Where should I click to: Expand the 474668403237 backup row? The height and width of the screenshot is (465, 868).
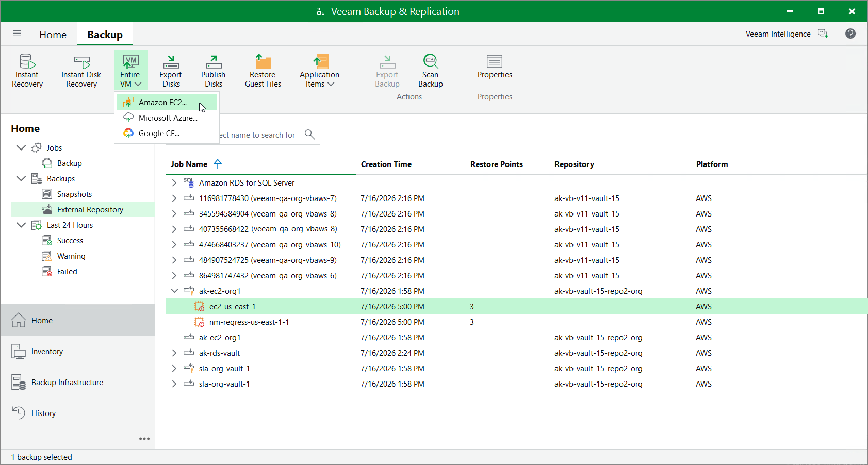coord(174,245)
